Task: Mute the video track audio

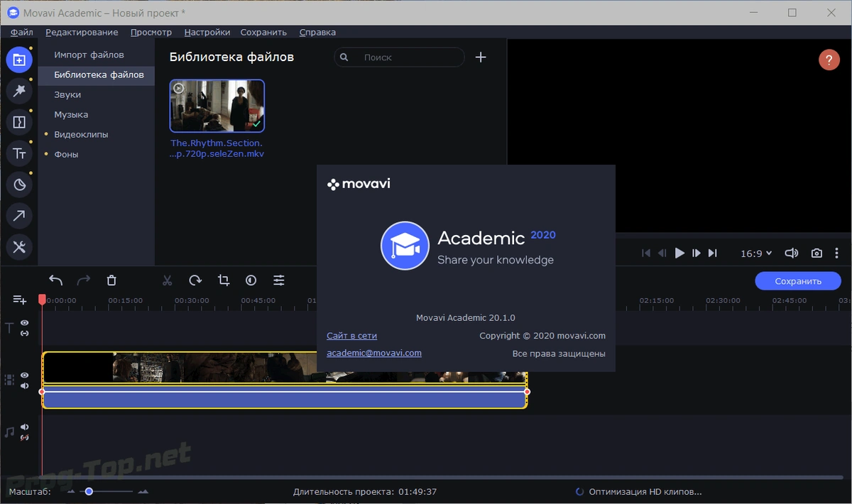Action: coord(25,385)
